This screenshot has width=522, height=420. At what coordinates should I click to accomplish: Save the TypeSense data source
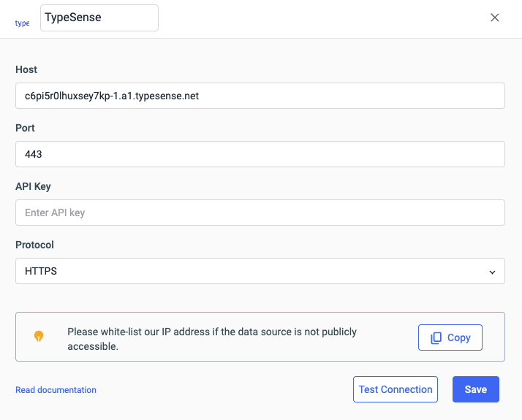tap(476, 389)
